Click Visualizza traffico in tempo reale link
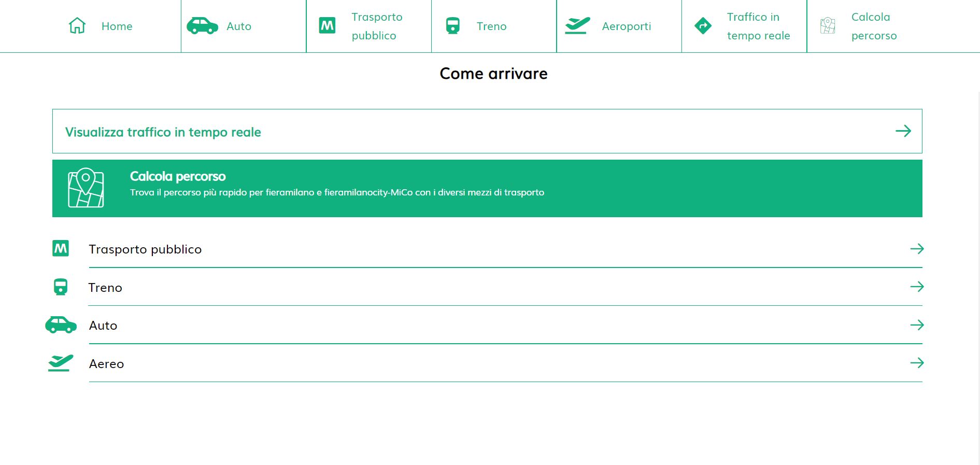The image size is (980, 465). tap(163, 132)
